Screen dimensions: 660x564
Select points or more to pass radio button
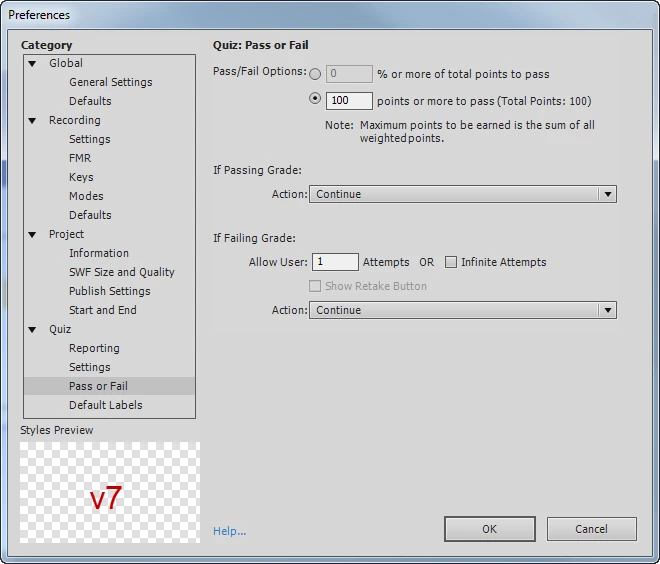click(x=315, y=99)
